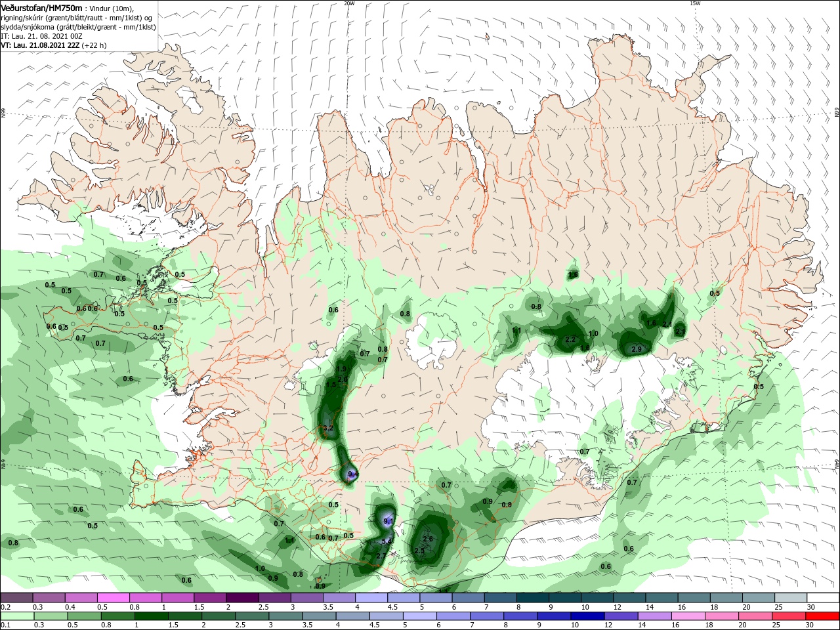Click the dark teal 9–10 swatch in the upper legend row
Screen dimensions: 840x630
pyautogui.click(x=565, y=598)
